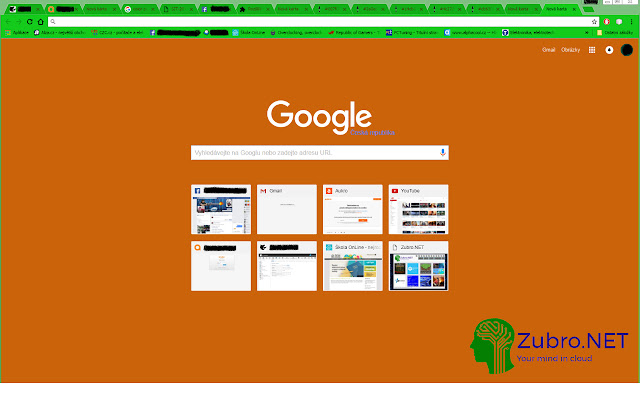Open the Škola OnLine bookmark

(x=249, y=33)
